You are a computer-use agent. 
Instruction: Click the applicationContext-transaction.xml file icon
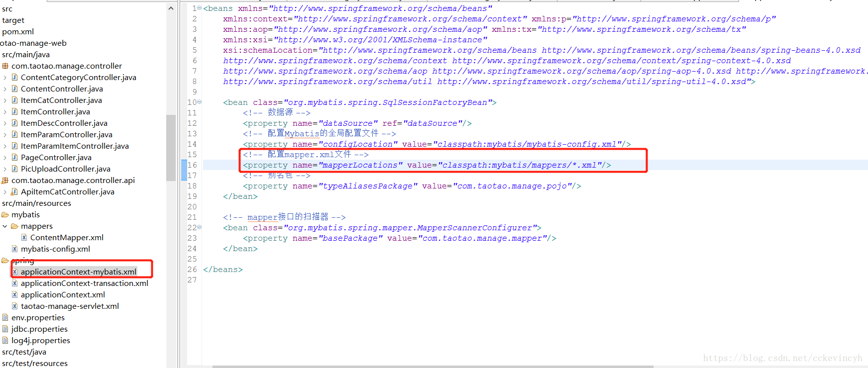point(15,283)
